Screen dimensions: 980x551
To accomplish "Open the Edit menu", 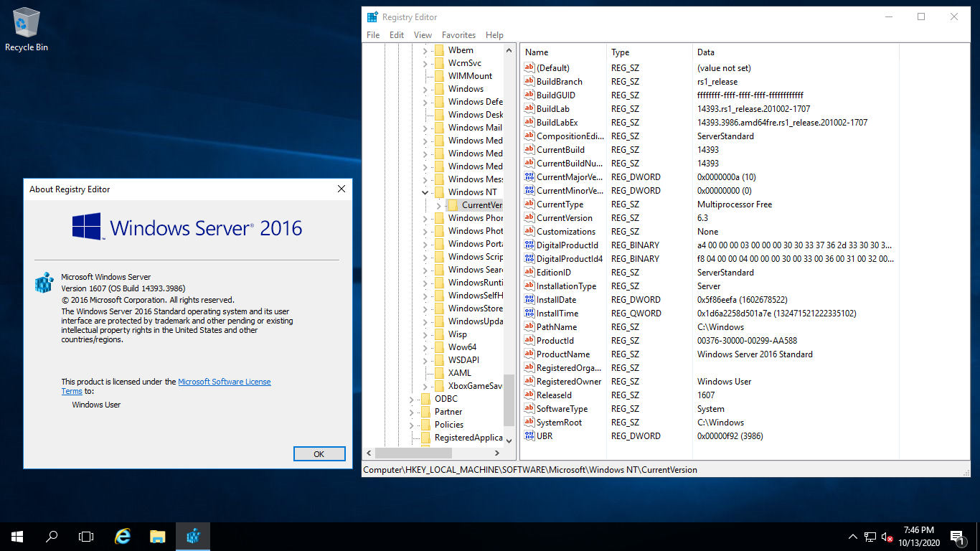I will coord(397,35).
